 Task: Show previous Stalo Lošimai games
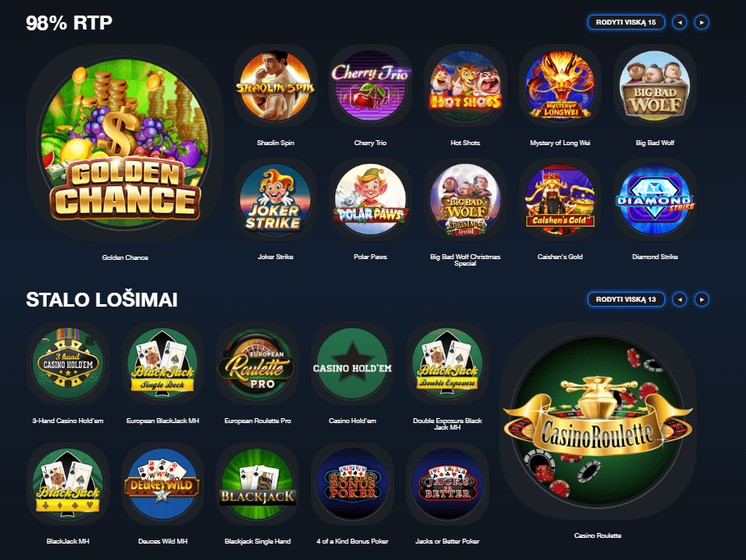point(680,299)
